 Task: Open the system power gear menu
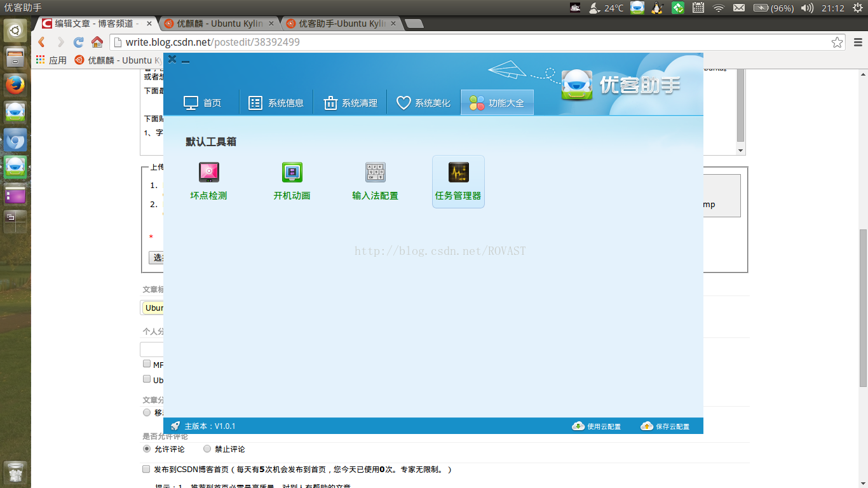tap(857, 8)
